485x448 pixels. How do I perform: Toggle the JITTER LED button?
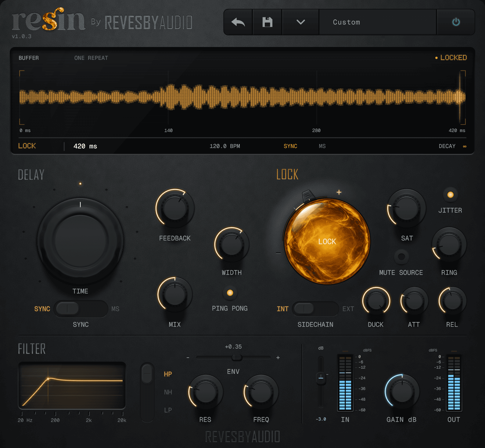pos(450,195)
